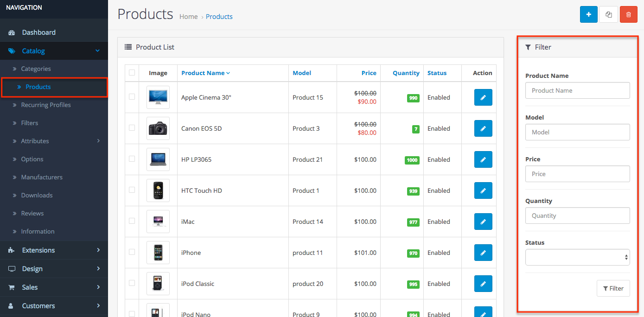The height and width of the screenshot is (317, 644).
Task: Click the Product List header list icon
Action: coord(128,47)
